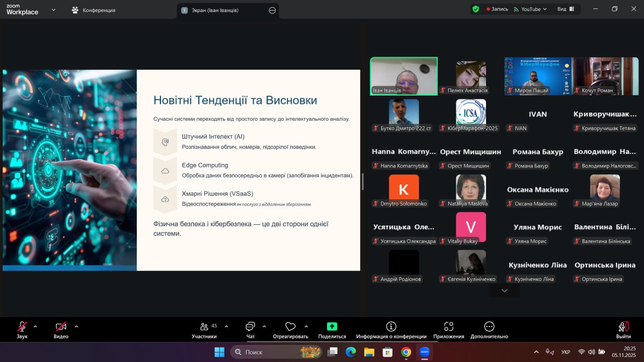Open the Participants panel icon
Viewport: 644px width, 362px height.
click(204, 327)
